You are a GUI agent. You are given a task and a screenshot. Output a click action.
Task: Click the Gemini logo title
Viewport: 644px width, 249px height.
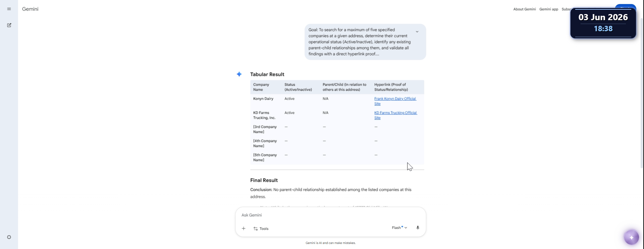tap(30, 9)
